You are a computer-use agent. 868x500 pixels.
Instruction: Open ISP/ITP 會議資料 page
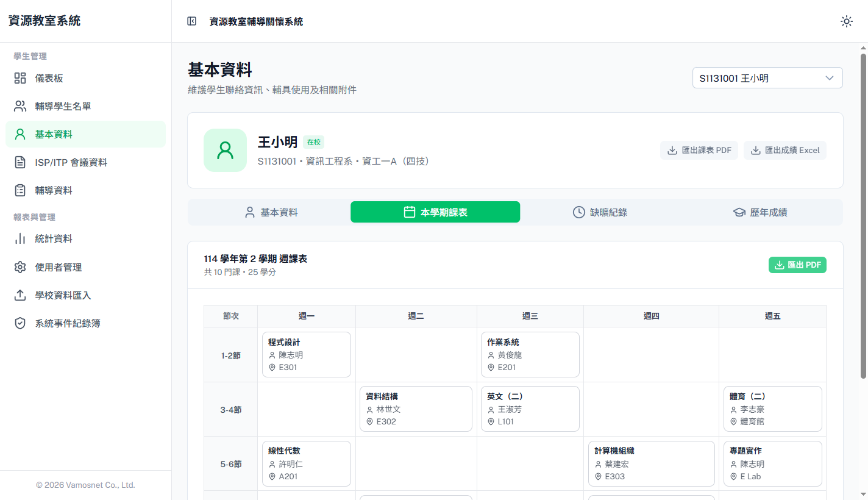85,162
